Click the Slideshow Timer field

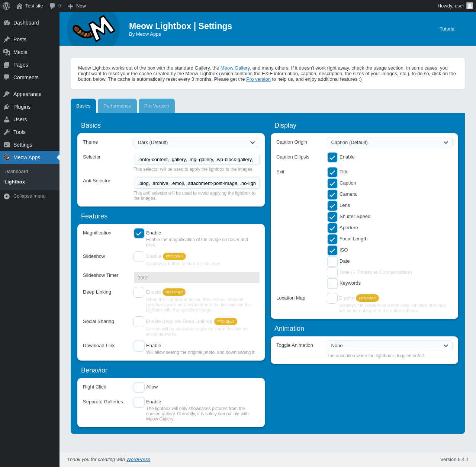click(x=197, y=278)
